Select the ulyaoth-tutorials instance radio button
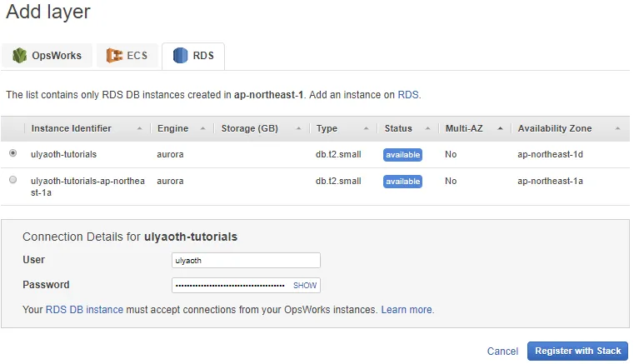 pos(12,154)
